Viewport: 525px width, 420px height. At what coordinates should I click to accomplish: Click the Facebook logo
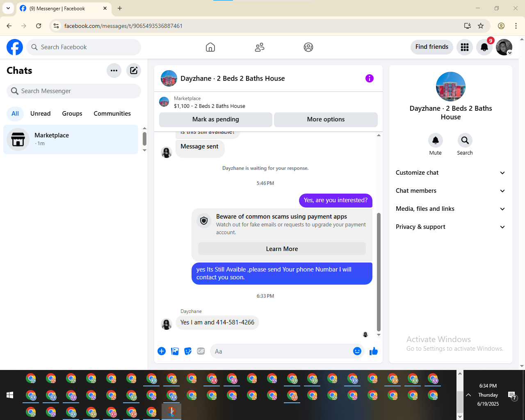[15, 47]
